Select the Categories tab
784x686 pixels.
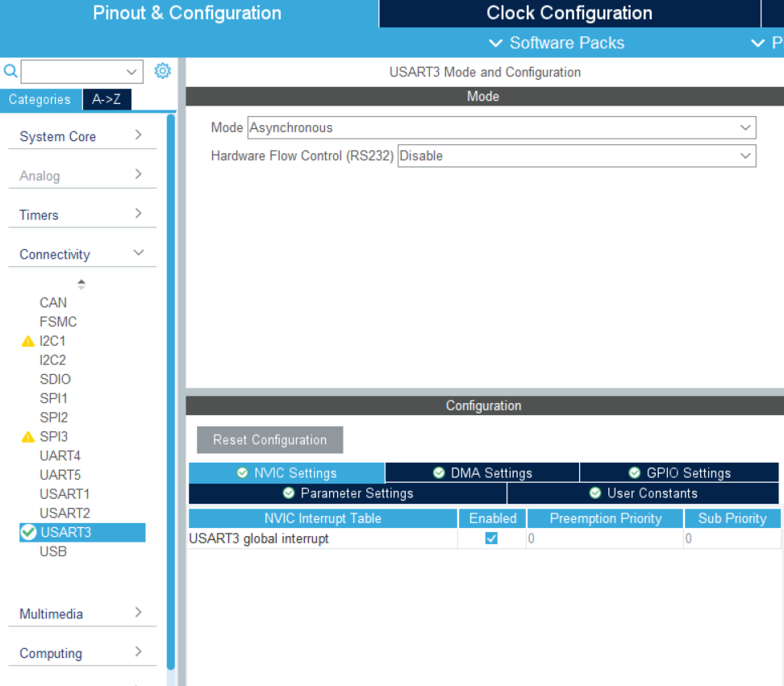click(40, 99)
